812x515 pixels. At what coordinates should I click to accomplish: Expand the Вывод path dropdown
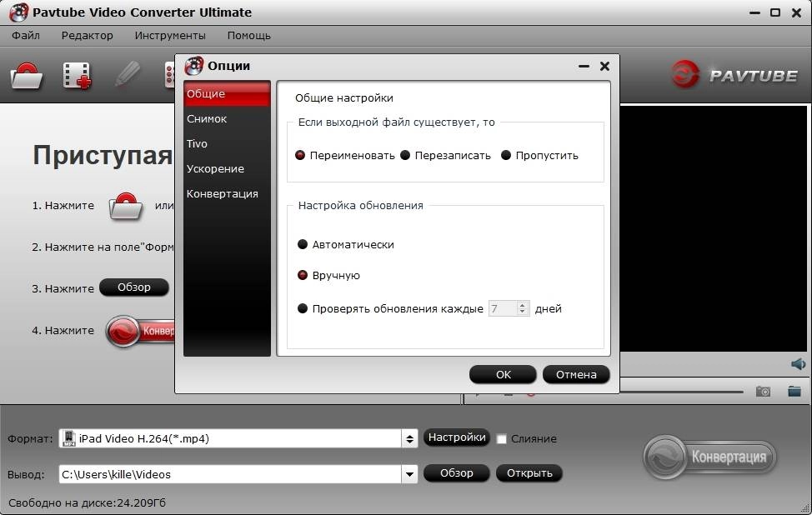coord(409,474)
